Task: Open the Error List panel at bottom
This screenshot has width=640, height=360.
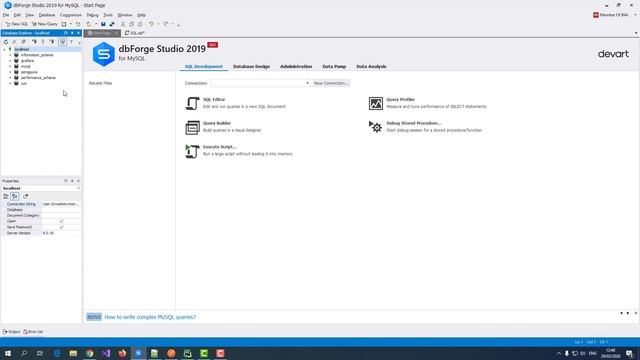Action: pos(33,332)
